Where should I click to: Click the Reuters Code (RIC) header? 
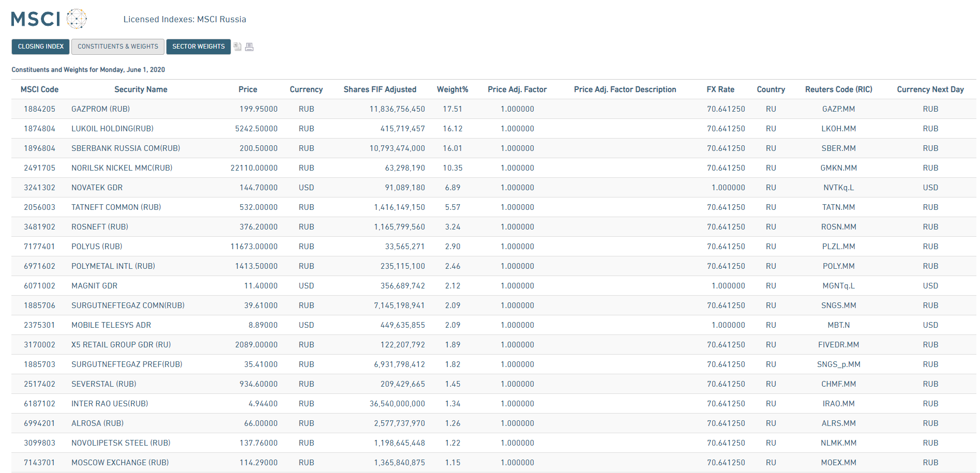pos(838,89)
